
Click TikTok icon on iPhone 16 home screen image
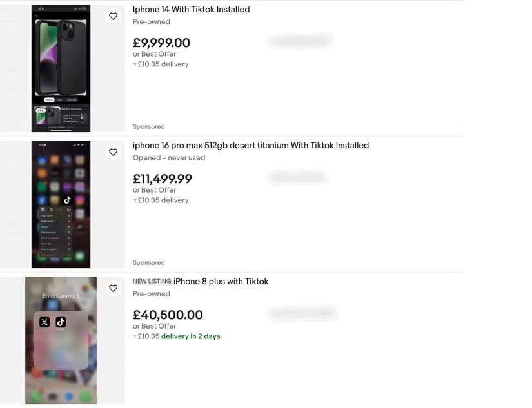tap(67, 200)
